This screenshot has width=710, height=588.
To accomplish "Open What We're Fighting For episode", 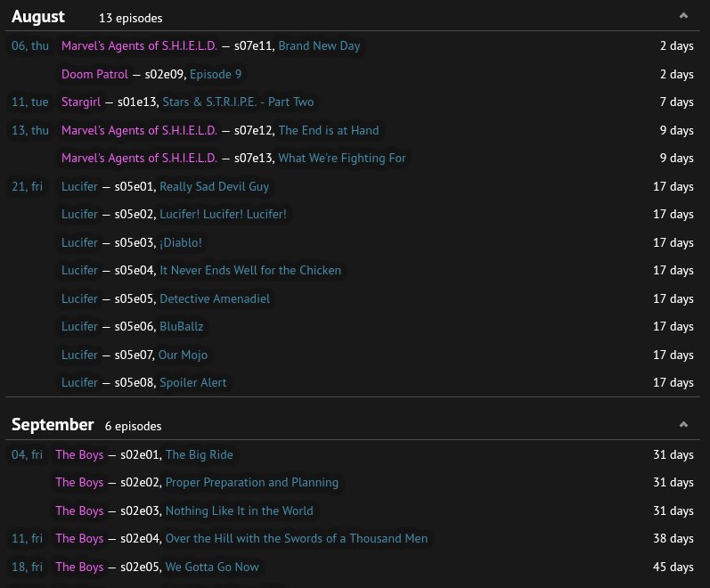I will (342, 158).
